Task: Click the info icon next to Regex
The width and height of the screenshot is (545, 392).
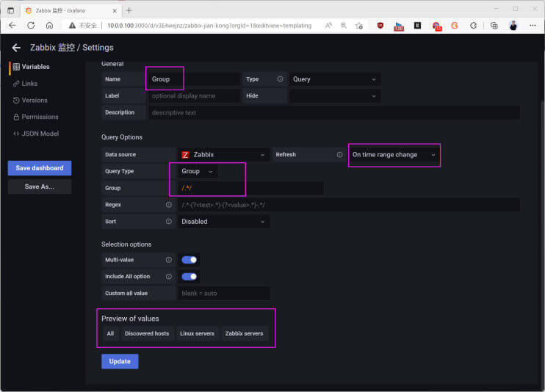Action: 169,205
